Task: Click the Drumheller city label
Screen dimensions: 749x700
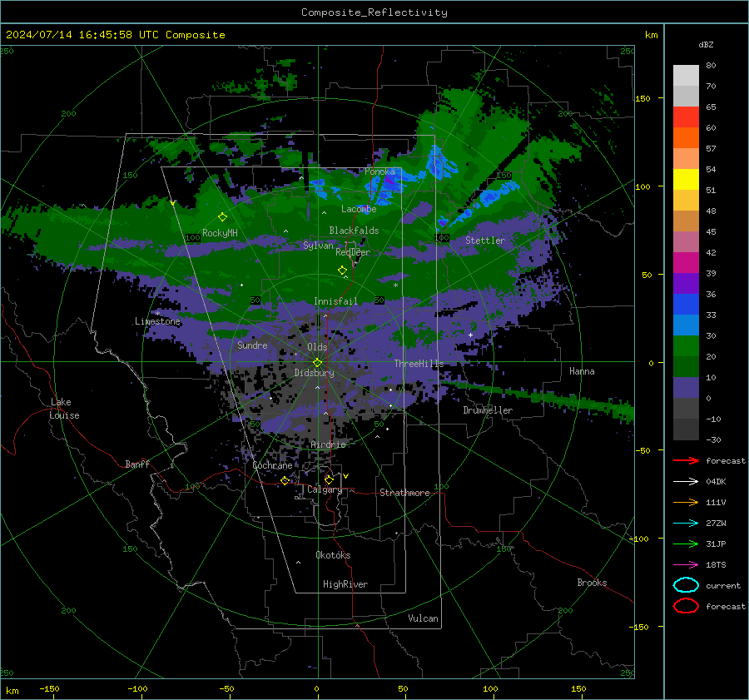Action: [x=488, y=410]
